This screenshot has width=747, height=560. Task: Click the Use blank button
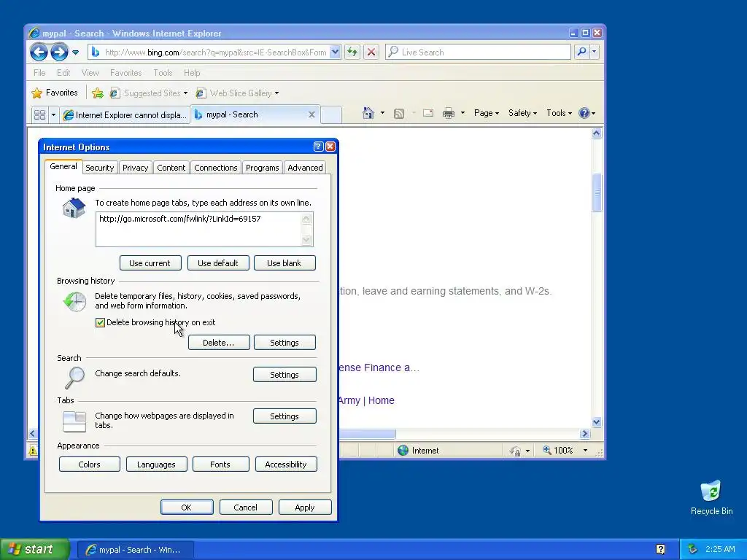click(285, 262)
